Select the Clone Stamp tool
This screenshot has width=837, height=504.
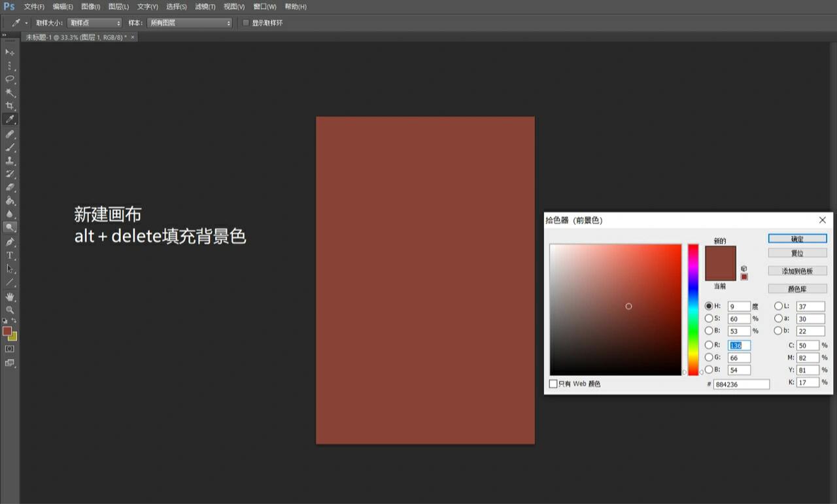tap(10, 161)
